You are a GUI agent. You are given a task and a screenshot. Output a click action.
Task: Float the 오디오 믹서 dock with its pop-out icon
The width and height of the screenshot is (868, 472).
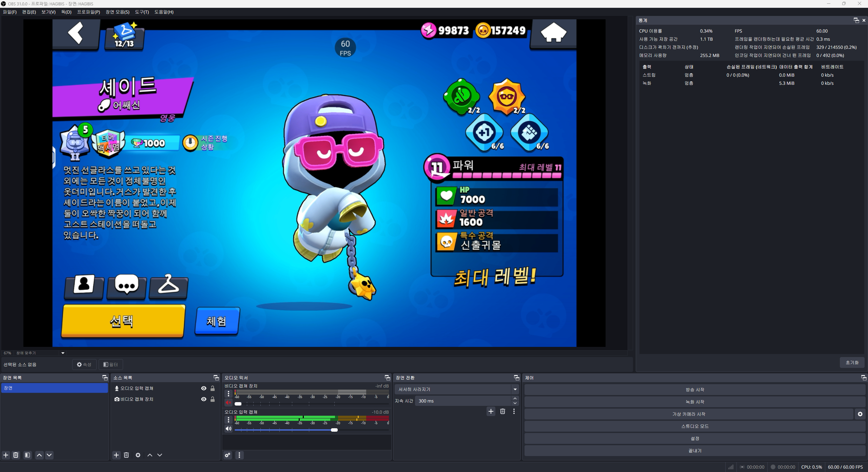387,378
